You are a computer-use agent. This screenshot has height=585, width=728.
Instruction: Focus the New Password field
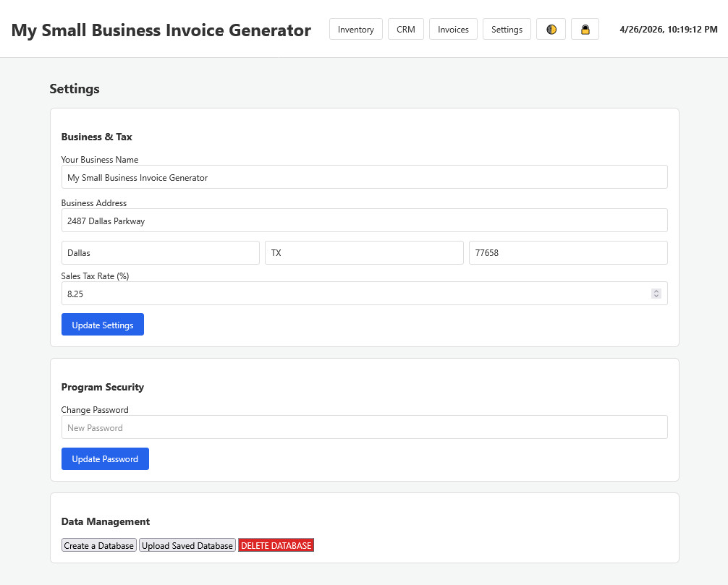coord(365,427)
